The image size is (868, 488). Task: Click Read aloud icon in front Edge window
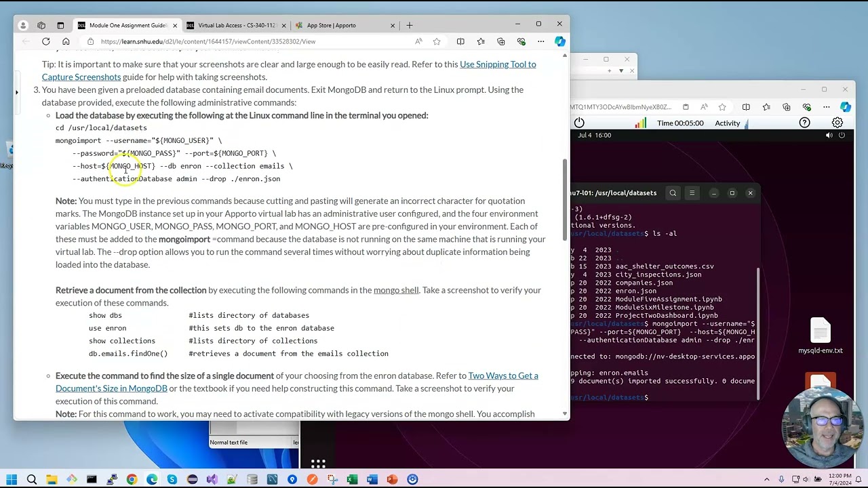point(418,41)
